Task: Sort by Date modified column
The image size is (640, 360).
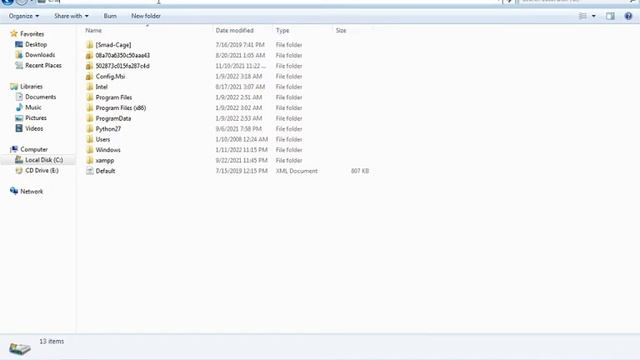Action: [235, 31]
